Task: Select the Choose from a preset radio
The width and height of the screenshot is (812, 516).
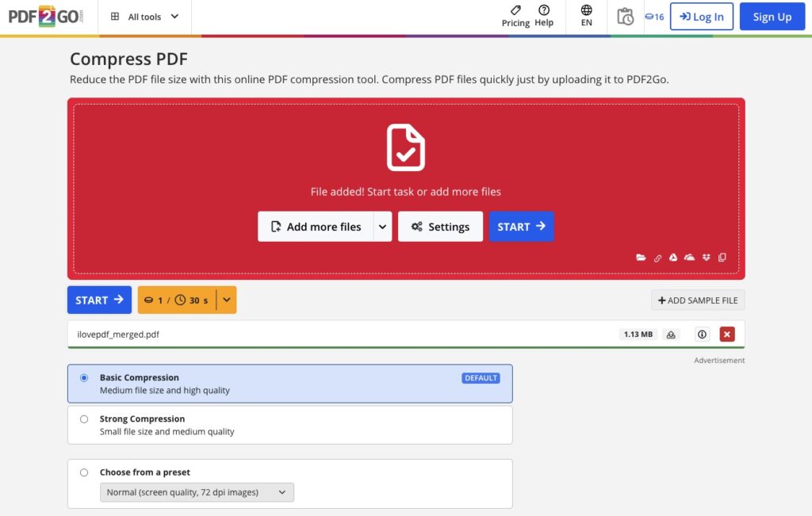Action: coord(84,472)
